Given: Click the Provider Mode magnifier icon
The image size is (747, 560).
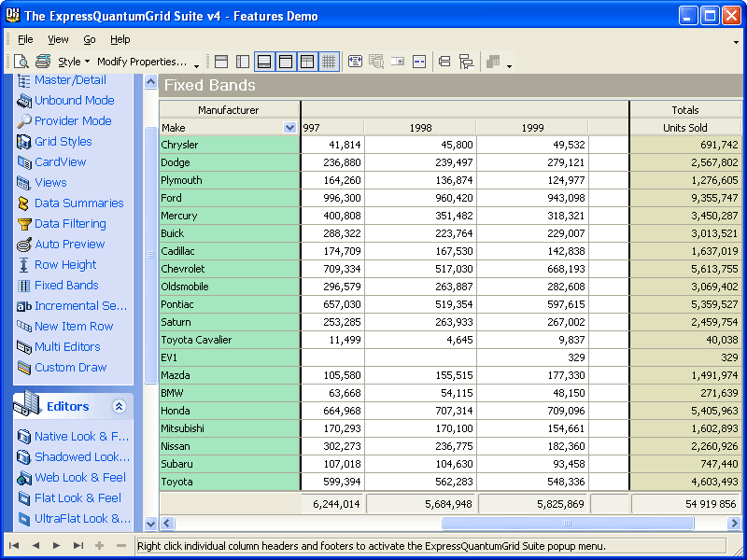Looking at the screenshot, I should coord(24,121).
